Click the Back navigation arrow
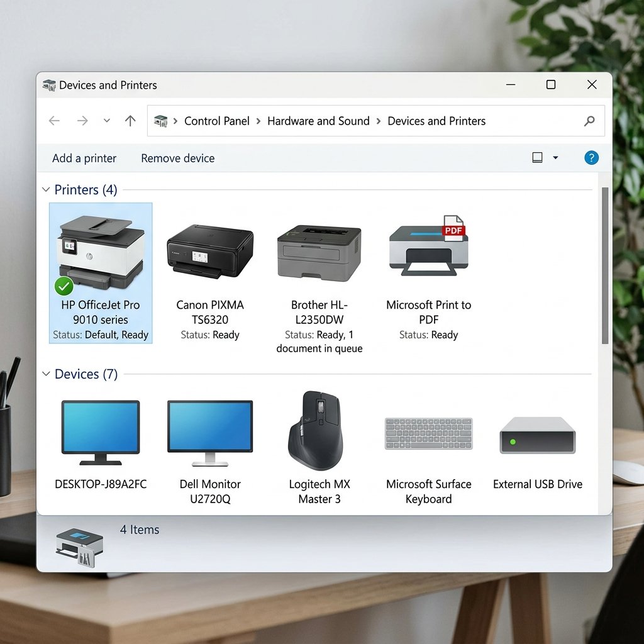The width and height of the screenshot is (644, 644). 54,121
